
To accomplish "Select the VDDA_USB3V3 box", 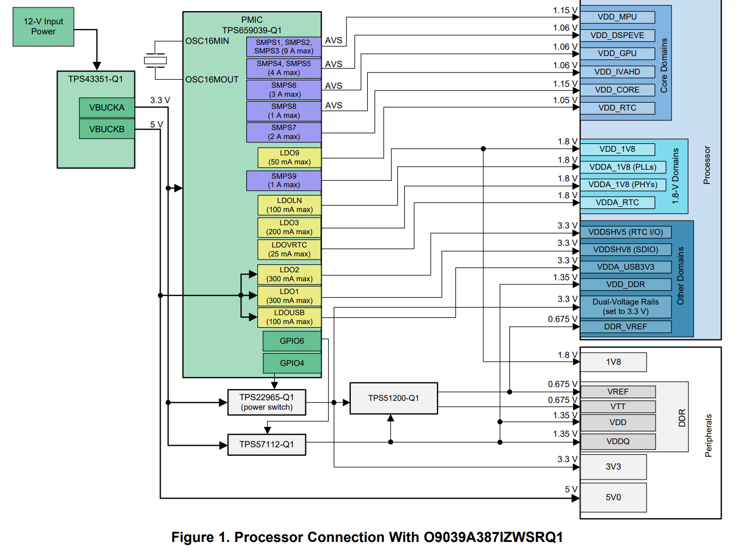I will tap(626, 267).
